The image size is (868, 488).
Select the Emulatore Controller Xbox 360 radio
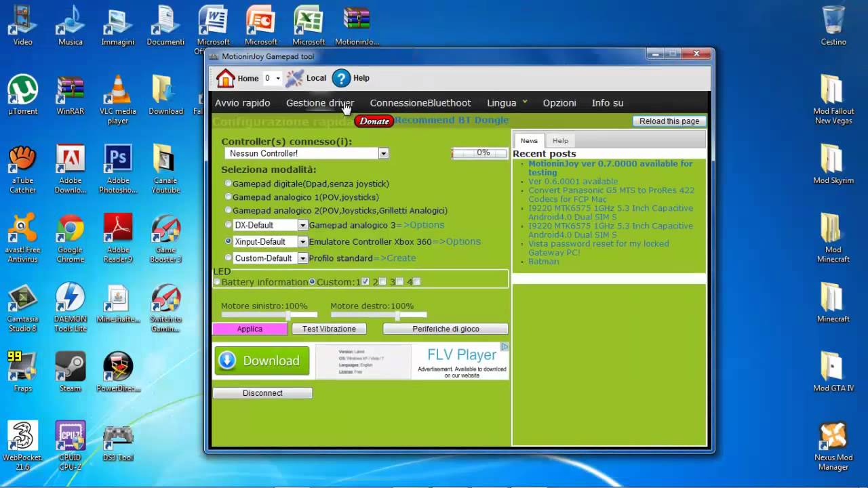(x=229, y=241)
